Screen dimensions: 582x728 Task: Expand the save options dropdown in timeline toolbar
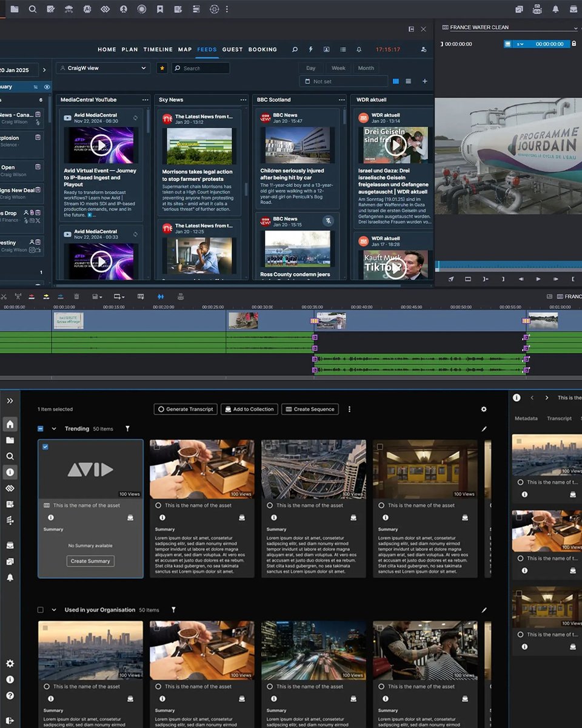pyautogui.click(x=101, y=296)
